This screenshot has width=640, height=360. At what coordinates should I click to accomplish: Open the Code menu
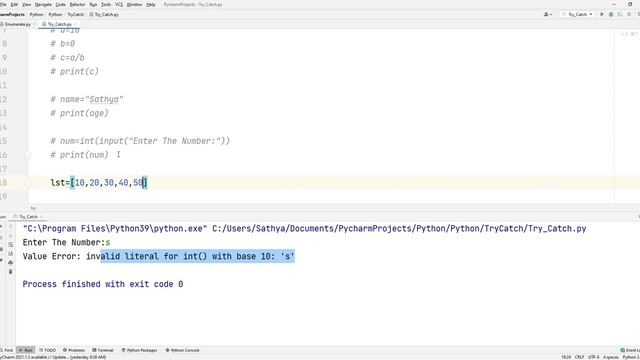pos(60,4)
